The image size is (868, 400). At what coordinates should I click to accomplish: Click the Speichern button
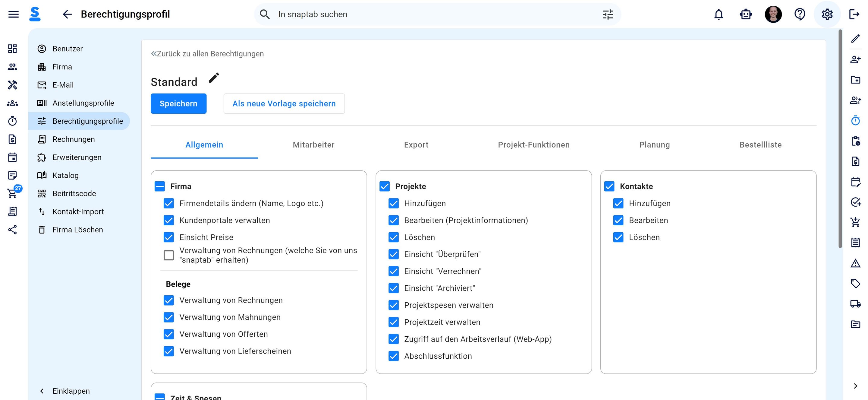pyautogui.click(x=178, y=103)
